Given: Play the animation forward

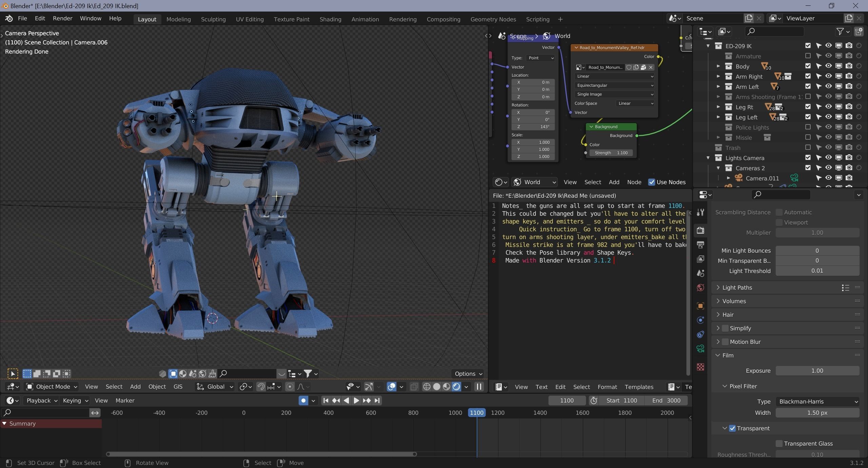Looking at the screenshot, I should click(356, 401).
